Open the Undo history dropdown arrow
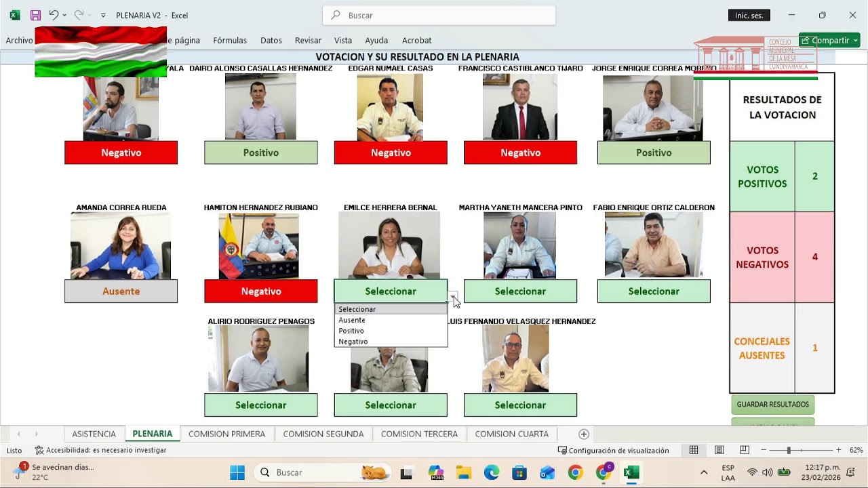The image size is (868, 488). [x=64, y=15]
